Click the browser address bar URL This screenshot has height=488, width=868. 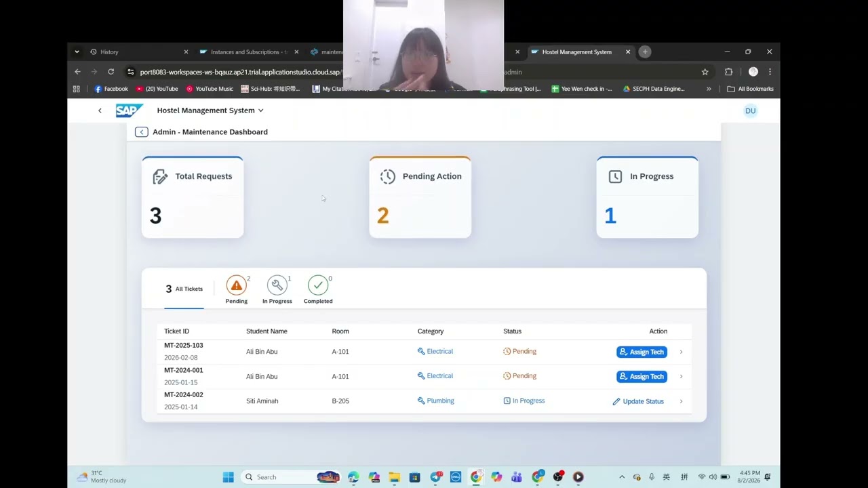[239, 72]
